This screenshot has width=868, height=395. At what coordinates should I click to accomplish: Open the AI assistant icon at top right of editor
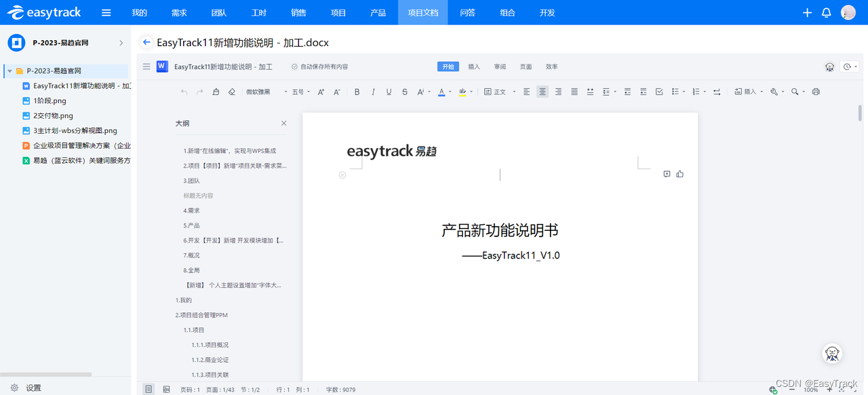829,67
